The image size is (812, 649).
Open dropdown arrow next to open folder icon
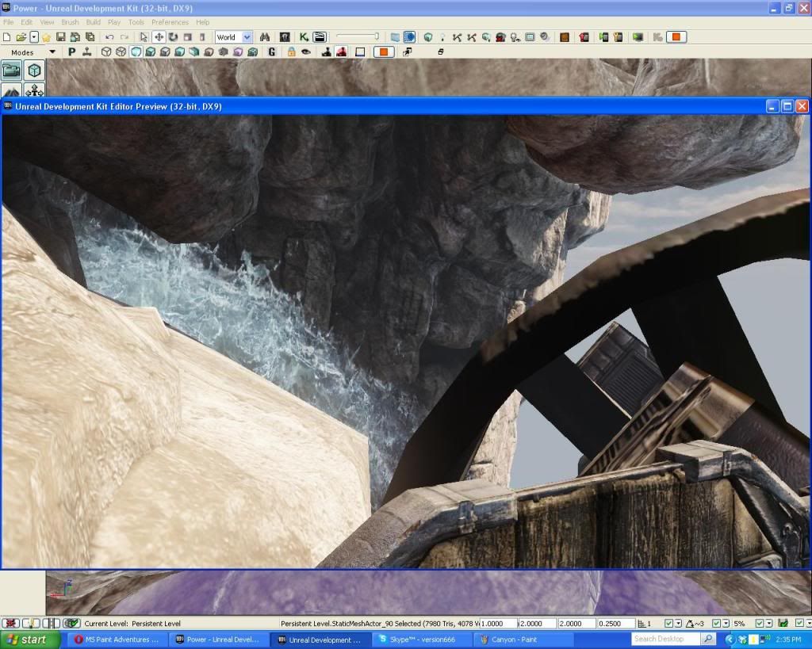click(34, 37)
